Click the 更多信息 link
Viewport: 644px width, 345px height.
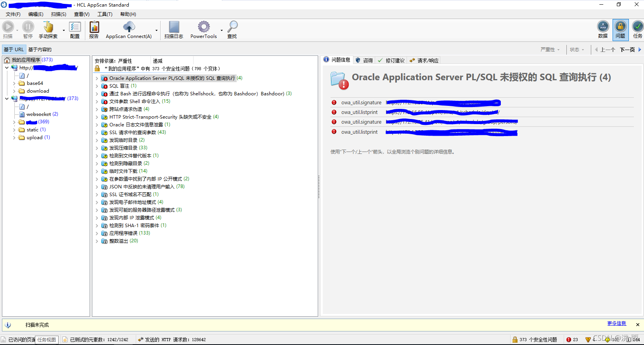tap(617, 323)
